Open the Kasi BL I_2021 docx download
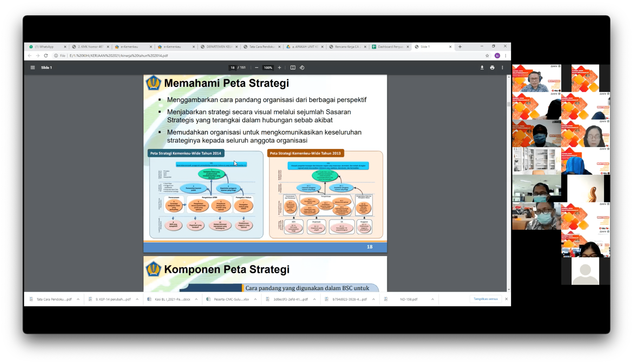633x364 pixels. pyautogui.click(x=172, y=299)
